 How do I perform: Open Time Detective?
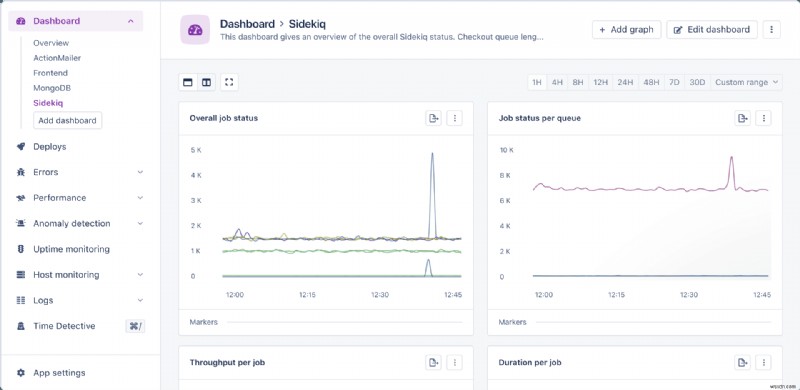click(x=64, y=326)
